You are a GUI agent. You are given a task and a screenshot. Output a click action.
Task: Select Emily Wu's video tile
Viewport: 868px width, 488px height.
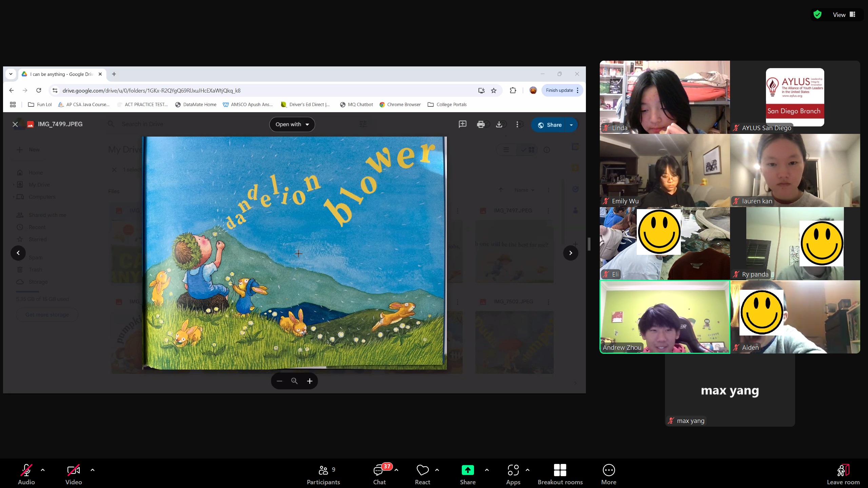pos(665,170)
